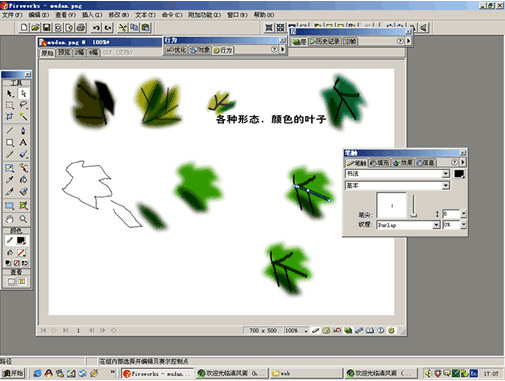The image size is (505, 381).
Task: Select the Paint Bucket tool
Action: click(23, 180)
